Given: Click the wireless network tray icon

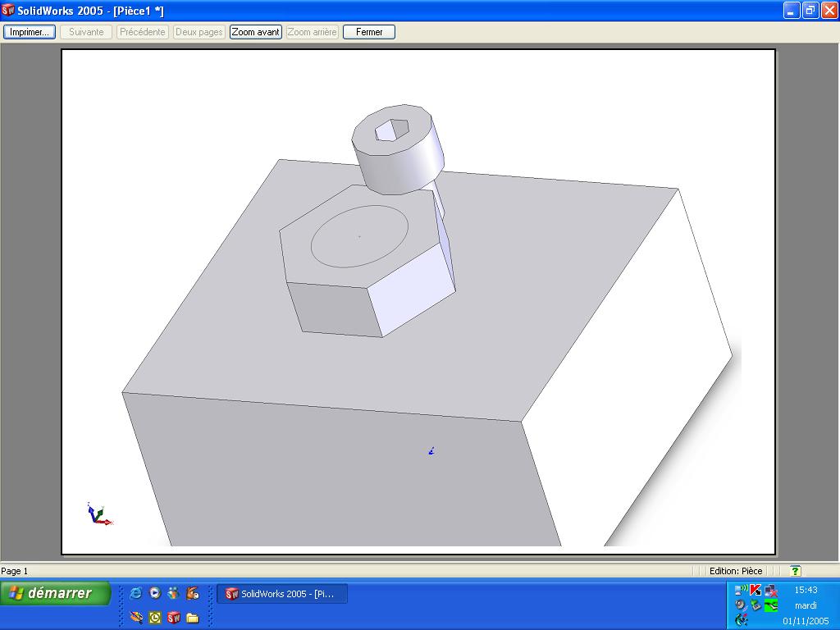Looking at the screenshot, I should click(x=741, y=590).
